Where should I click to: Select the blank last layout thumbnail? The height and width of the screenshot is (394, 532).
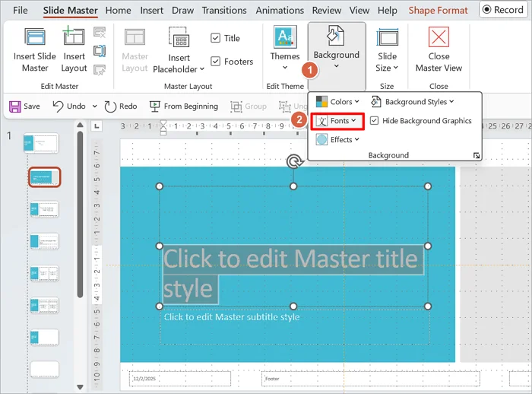[x=44, y=370]
